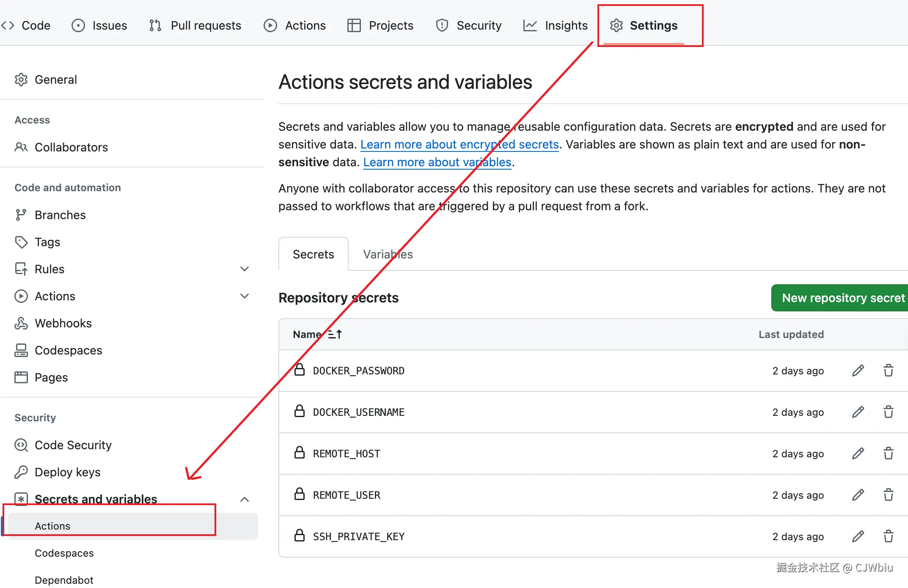Expand the sidebar Actions section chevron
908x588 pixels.
245,296
